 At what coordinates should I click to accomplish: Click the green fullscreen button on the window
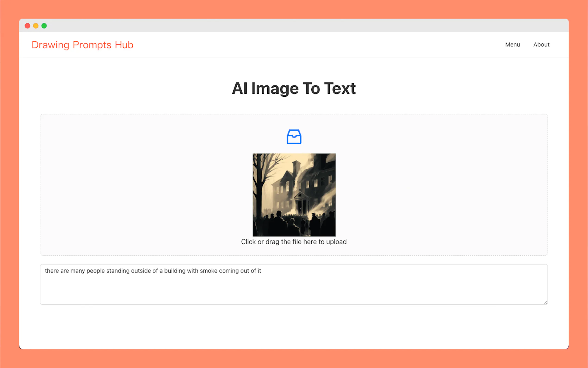(x=44, y=25)
